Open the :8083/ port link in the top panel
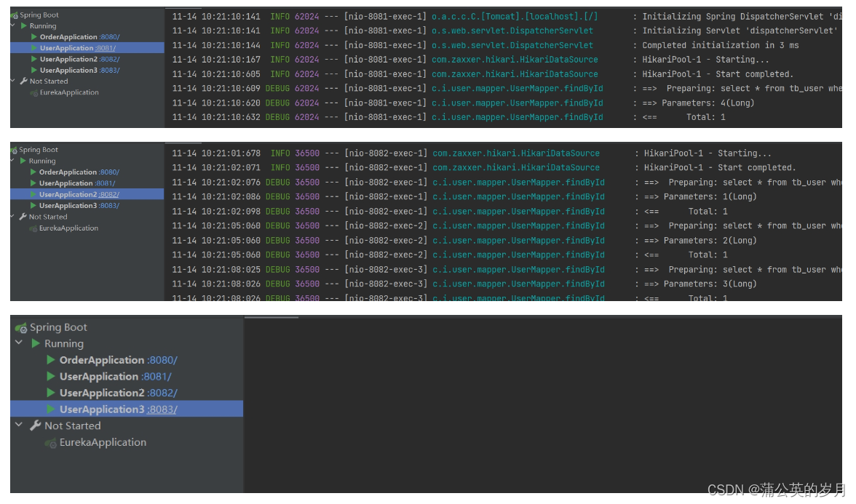Image resolution: width=856 pixels, height=504 pixels. click(x=109, y=71)
